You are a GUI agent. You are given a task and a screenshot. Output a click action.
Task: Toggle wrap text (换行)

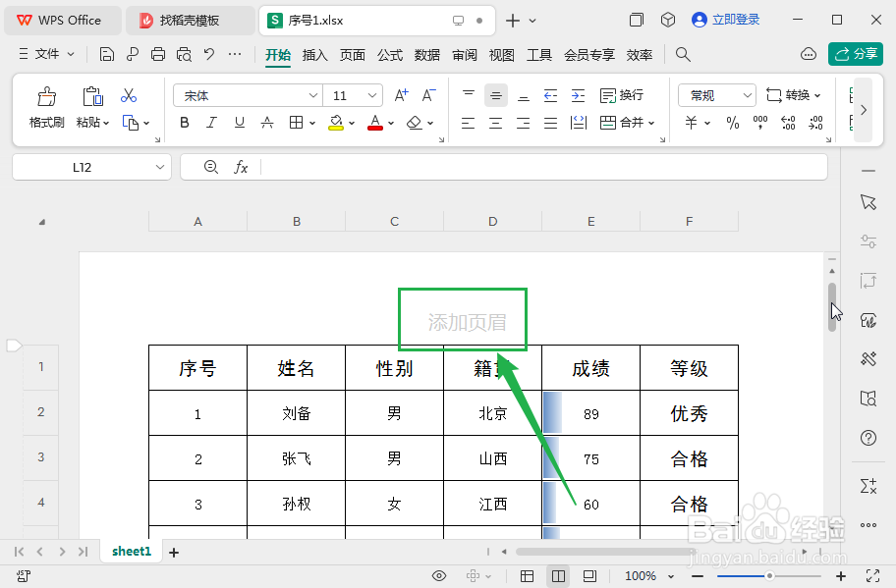click(623, 94)
